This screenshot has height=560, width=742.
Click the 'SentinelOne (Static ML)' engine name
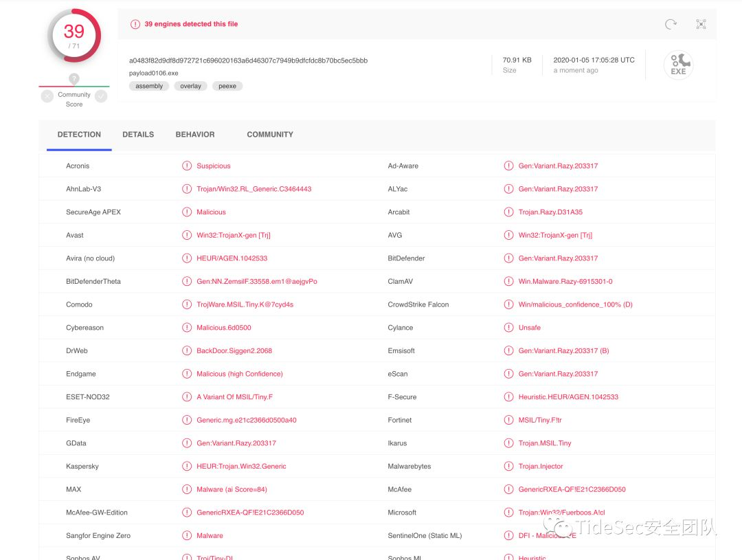pyautogui.click(x=425, y=535)
